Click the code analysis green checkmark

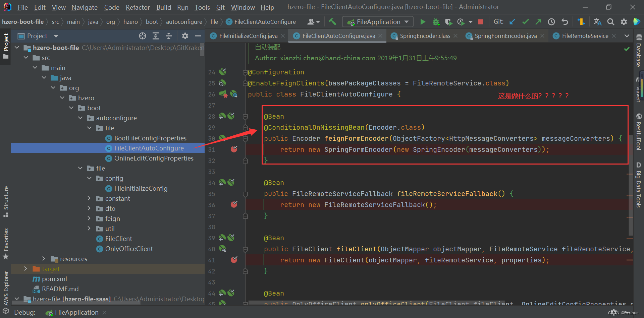(x=627, y=49)
